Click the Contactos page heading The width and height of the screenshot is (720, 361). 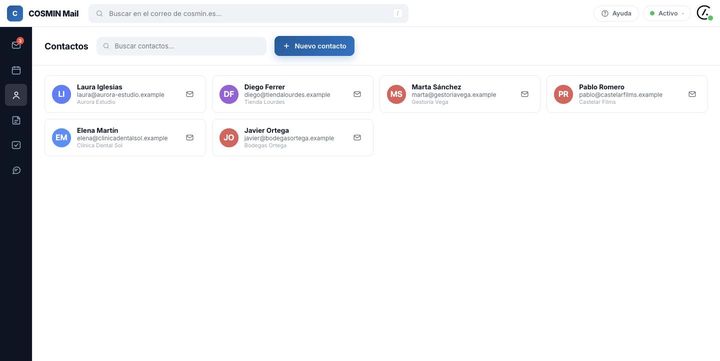[x=66, y=46]
